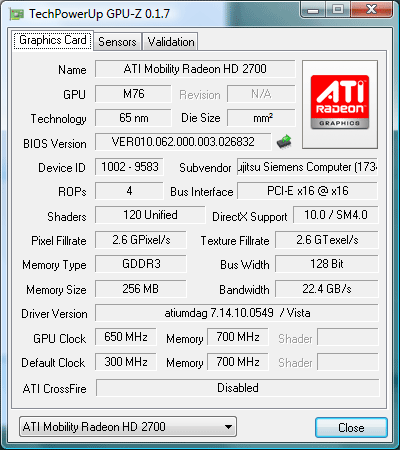The image size is (400, 450).
Task: Open the Sensors tab
Action: coord(117,42)
